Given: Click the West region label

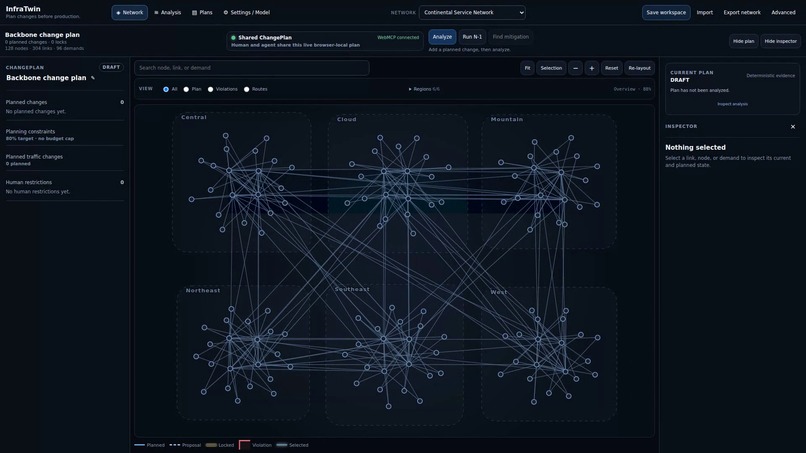Looking at the screenshot, I should click(x=499, y=292).
